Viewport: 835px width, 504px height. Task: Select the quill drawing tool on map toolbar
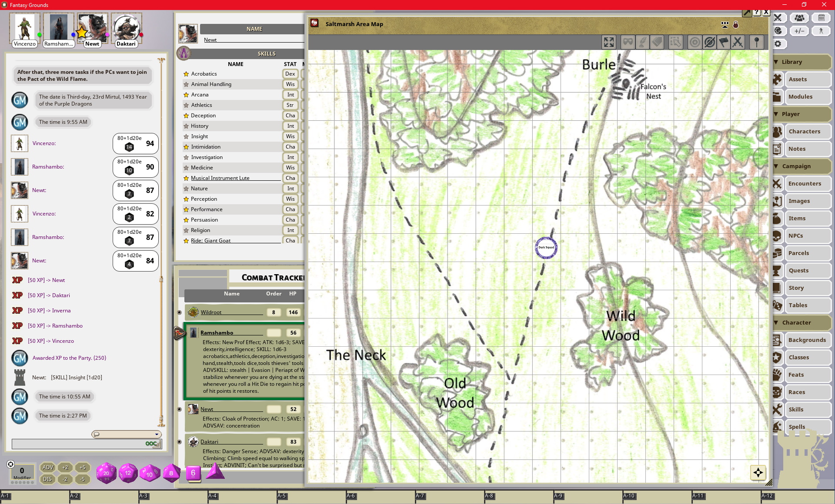pos(642,42)
